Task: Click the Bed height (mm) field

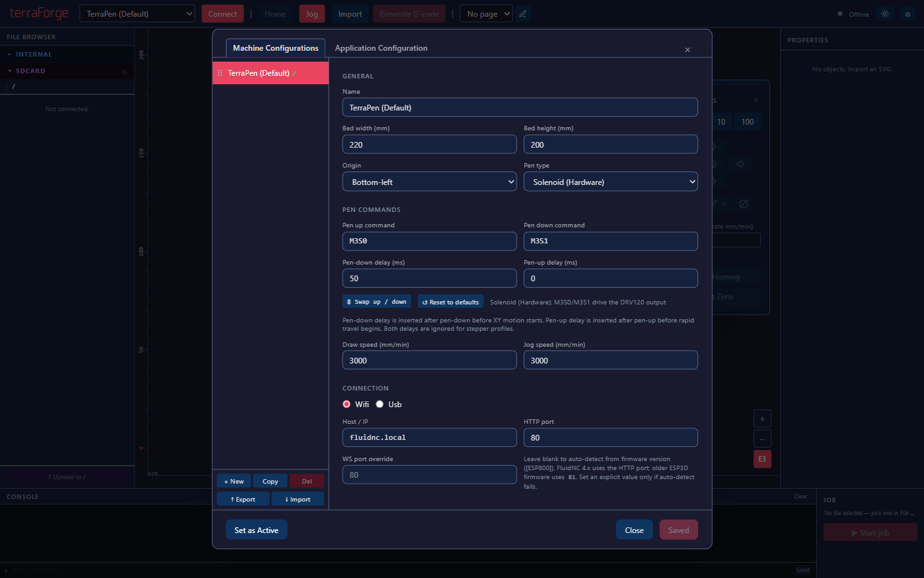Action: 611,144
